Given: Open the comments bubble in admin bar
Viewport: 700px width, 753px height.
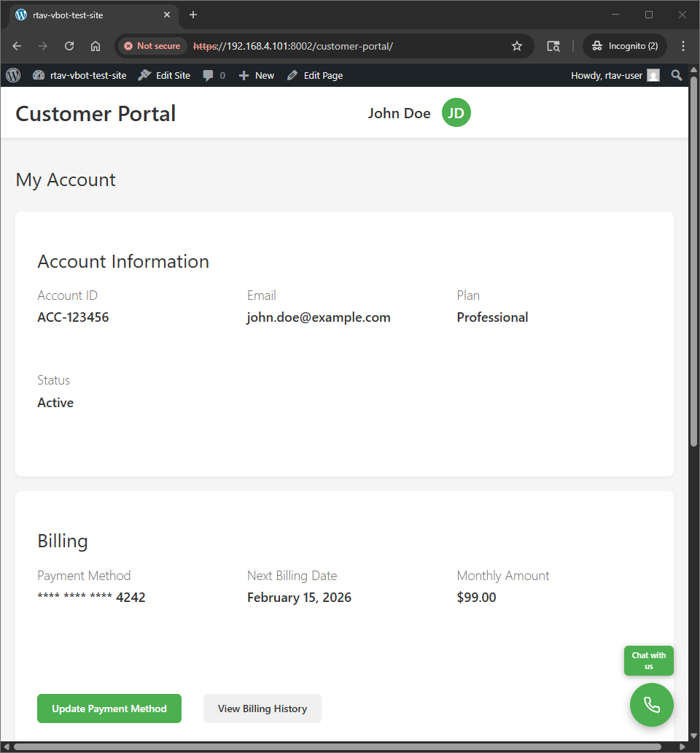Looking at the screenshot, I should click(214, 75).
